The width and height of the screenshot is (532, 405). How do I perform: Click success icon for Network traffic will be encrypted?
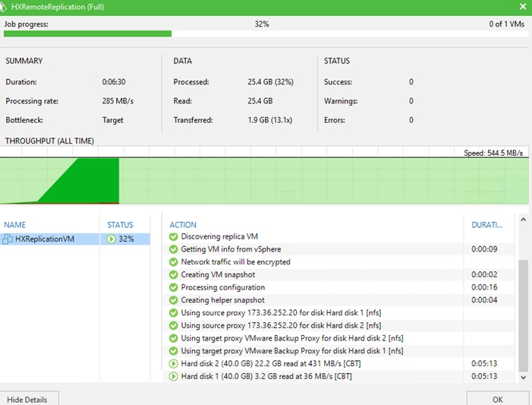(x=173, y=262)
